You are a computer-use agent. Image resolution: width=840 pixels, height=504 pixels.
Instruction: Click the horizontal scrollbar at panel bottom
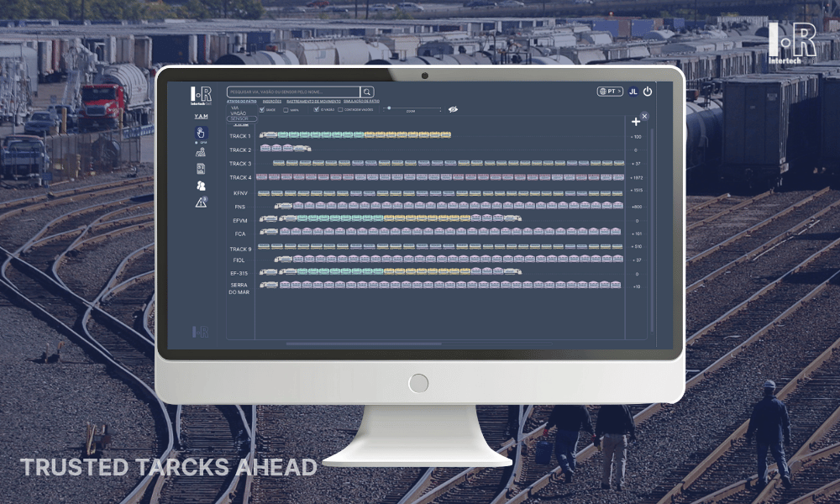click(x=364, y=344)
